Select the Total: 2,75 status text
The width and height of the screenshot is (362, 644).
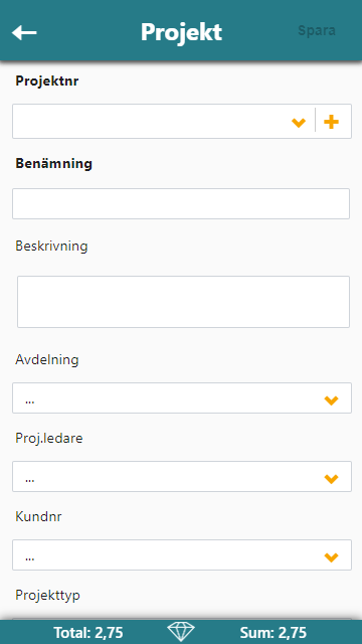tap(88, 633)
